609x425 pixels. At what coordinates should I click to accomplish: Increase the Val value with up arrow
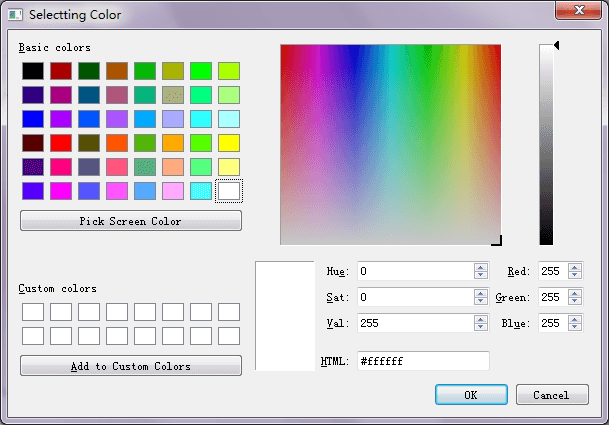(481, 319)
